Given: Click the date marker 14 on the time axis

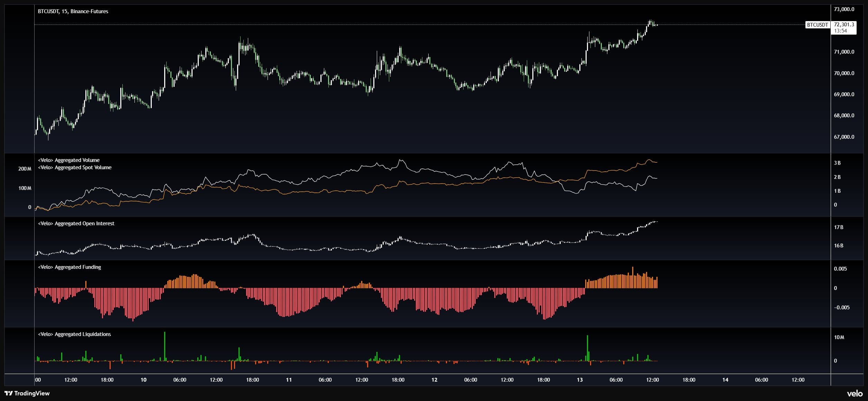Looking at the screenshot, I should tap(725, 380).
